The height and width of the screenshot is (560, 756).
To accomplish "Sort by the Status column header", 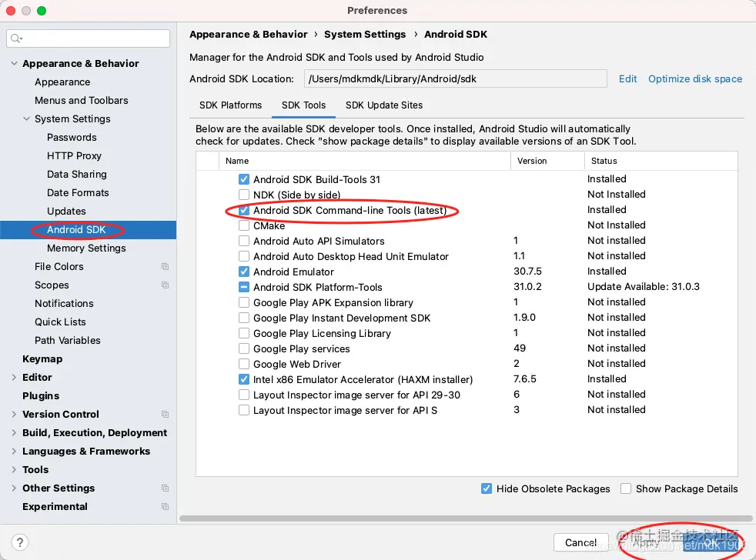I will [661, 161].
